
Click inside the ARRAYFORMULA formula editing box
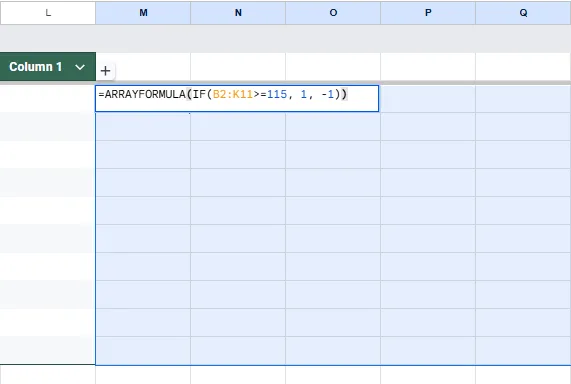pos(237,98)
